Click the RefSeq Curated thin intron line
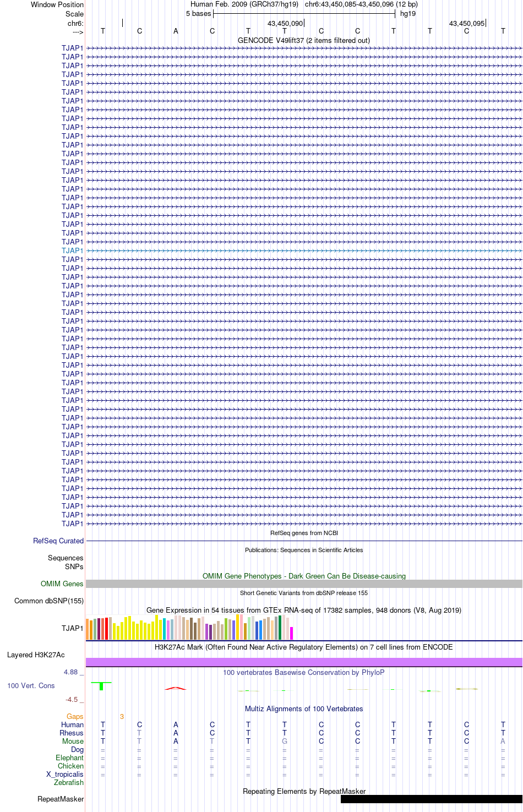This screenshot has width=523, height=812. pyautogui.click(x=304, y=541)
